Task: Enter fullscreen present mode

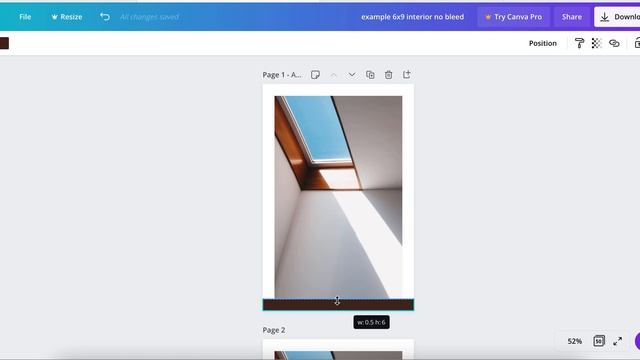Action: 618,341
